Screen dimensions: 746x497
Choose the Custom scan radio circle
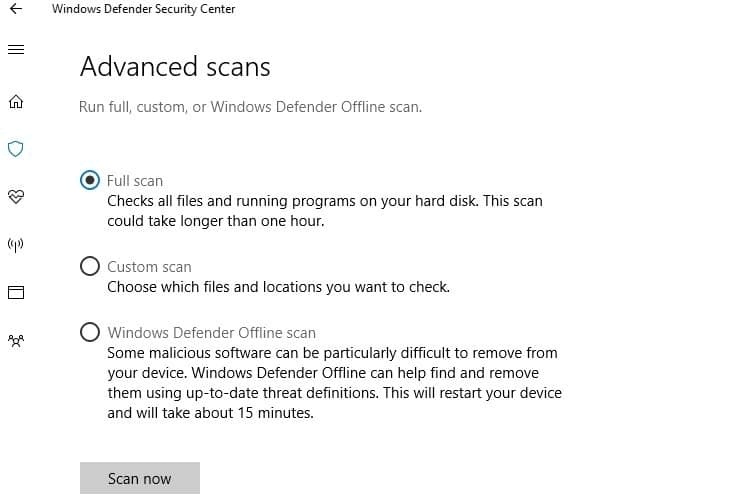pyautogui.click(x=90, y=267)
